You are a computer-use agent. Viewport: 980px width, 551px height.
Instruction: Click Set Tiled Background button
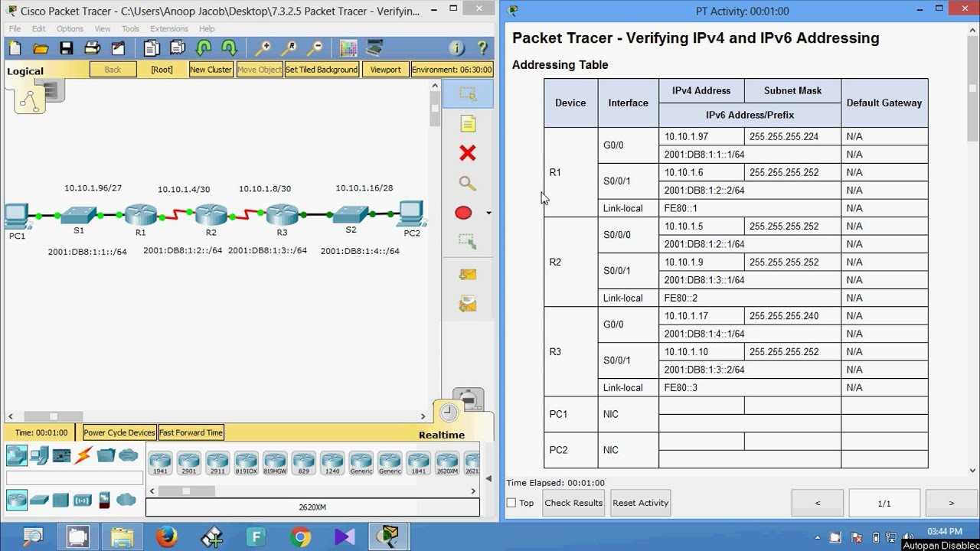(322, 70)
